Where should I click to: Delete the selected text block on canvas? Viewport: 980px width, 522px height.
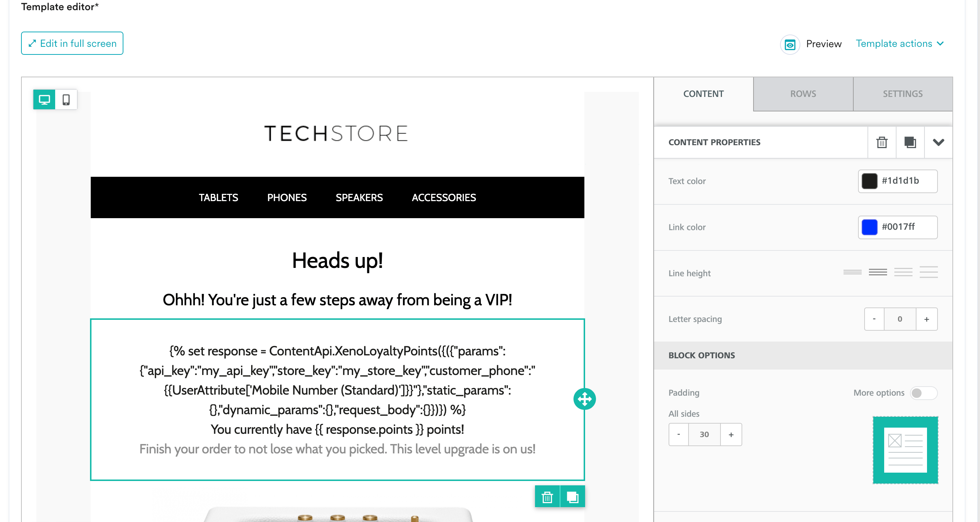[x=547, y=497]
